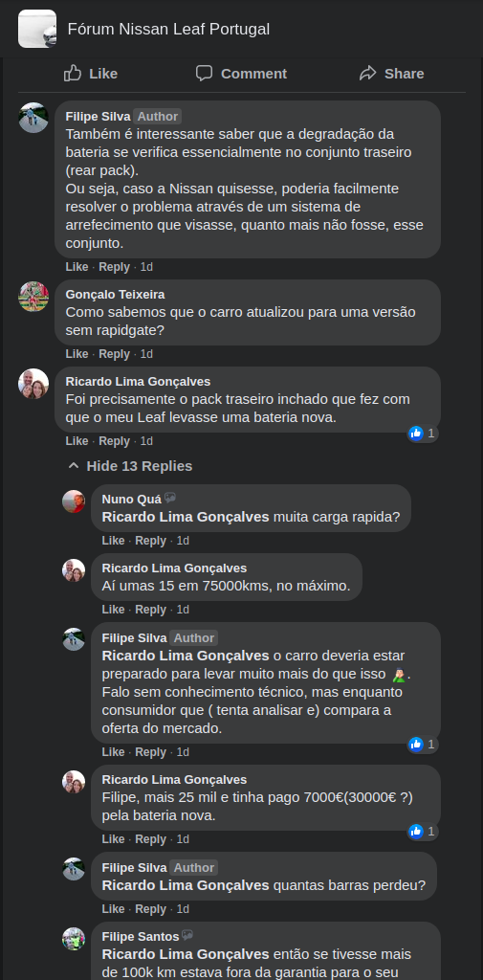Open Gonçalo Teixeira's profile picture
This screenshot has width=483, height=980.
pos(33,297)
